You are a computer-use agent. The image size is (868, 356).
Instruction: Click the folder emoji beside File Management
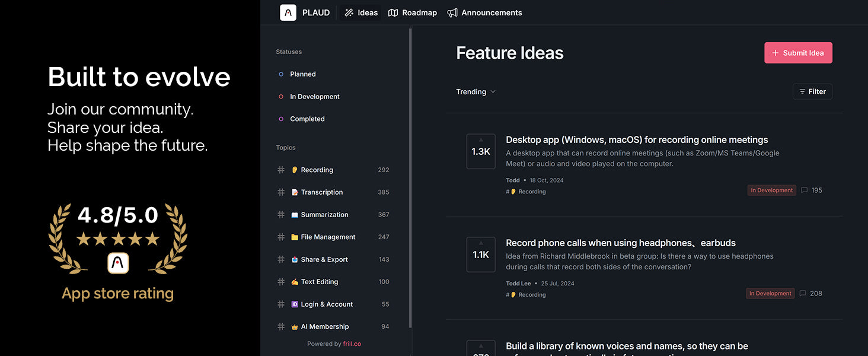(295, 237)
